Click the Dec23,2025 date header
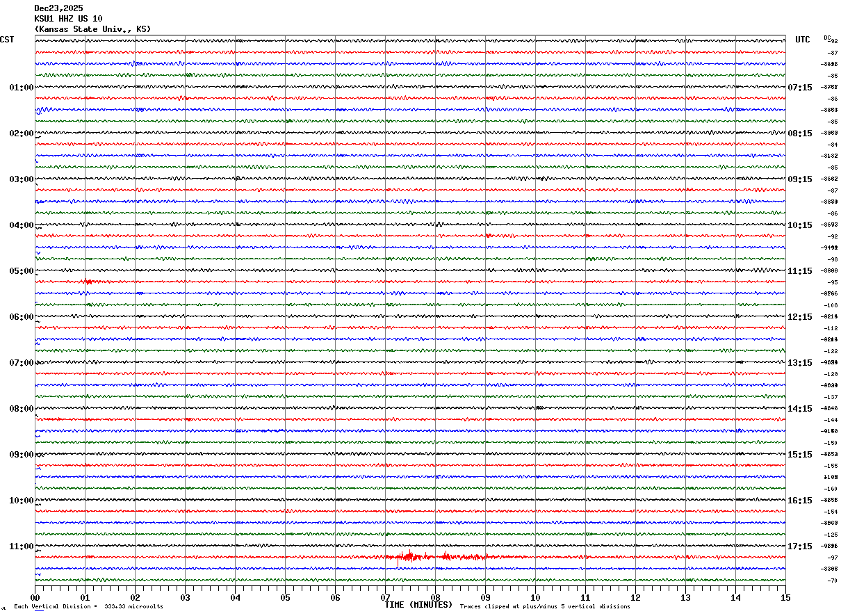This screenshot has height=616, width=841. pos(58,8)
